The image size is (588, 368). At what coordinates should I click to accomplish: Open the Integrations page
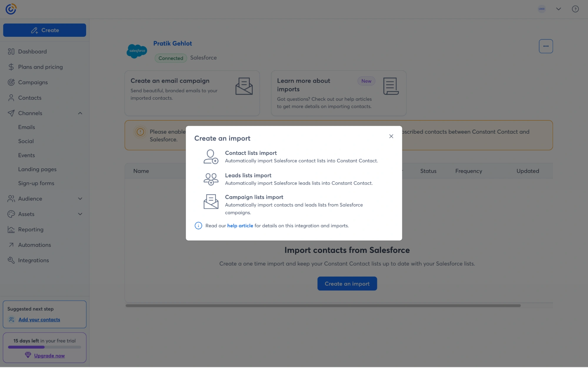click(34, 260)
